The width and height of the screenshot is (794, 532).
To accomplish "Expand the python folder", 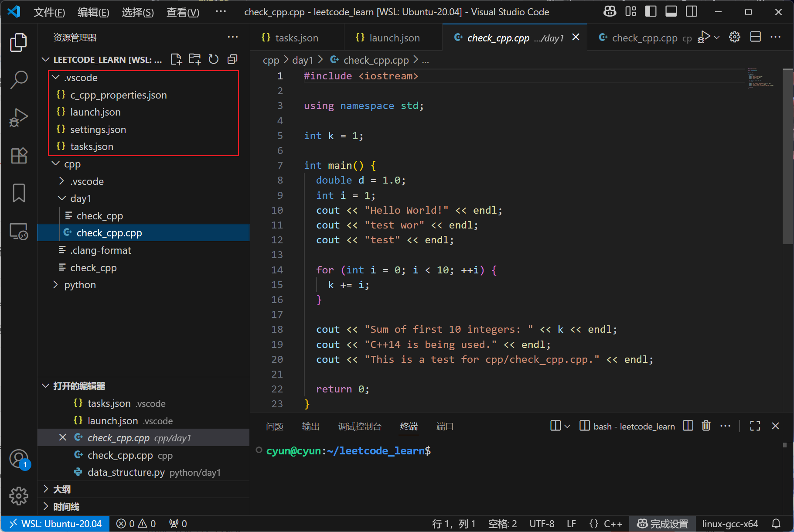I will coord(55,285).
